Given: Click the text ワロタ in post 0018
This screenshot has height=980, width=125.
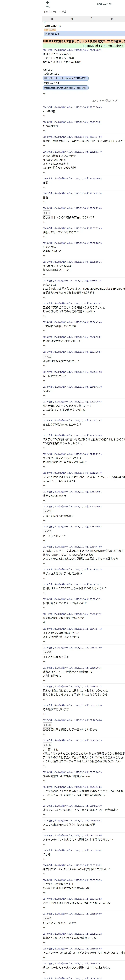Looking at the screenshot, I should pos(47,391).
